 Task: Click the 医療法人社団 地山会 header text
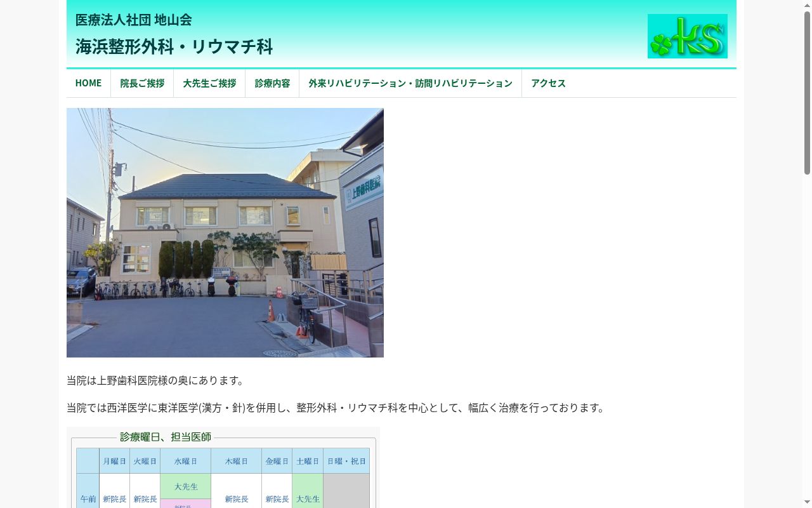133,20
